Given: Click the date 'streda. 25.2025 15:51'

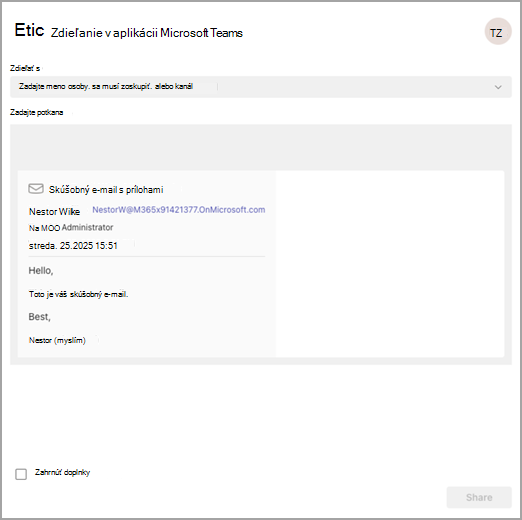Looking at the screenshot, I should click(x=73, y=246).
